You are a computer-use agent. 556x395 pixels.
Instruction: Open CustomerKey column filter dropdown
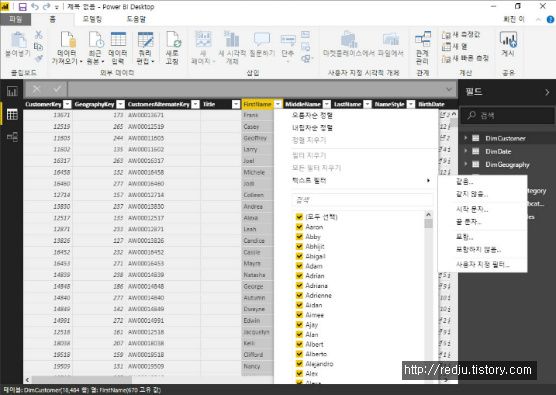pos(67,104)
